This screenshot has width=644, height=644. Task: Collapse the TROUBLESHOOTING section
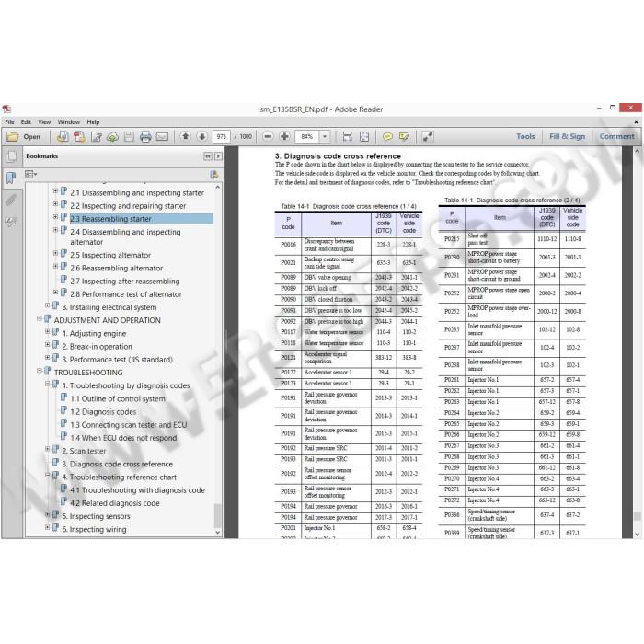pyautogui.click(x=40, y=371)
